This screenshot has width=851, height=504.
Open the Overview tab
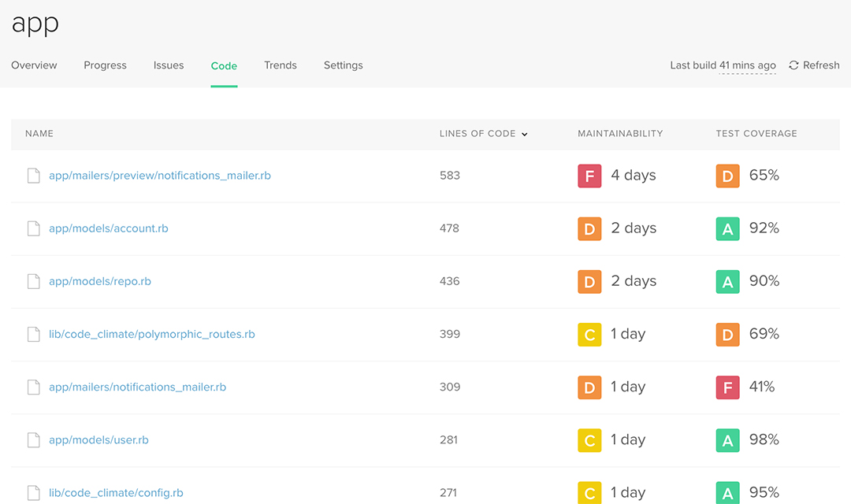pos(34,65)
